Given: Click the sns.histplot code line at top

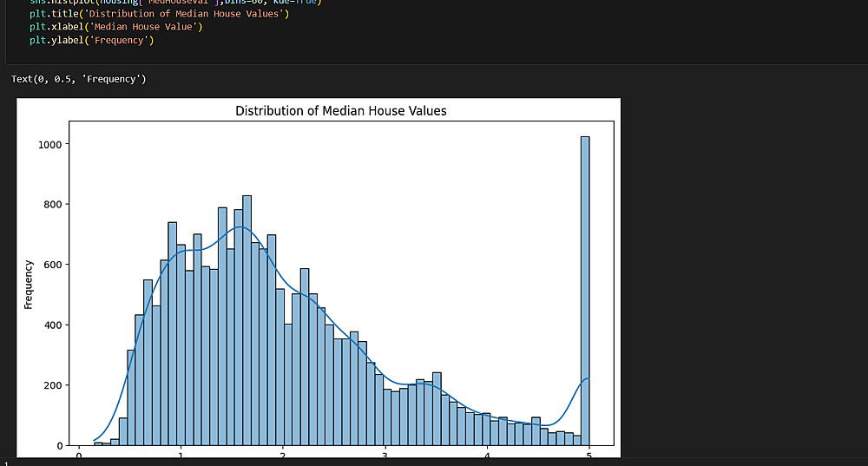Looking at the screenshot, I should coord(175,3).
